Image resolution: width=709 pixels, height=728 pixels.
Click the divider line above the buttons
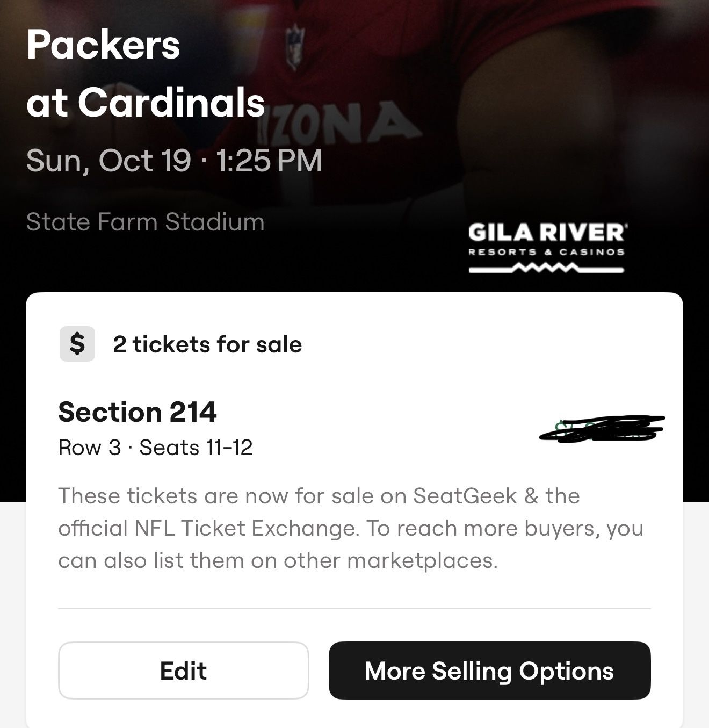tap(354, 607)
